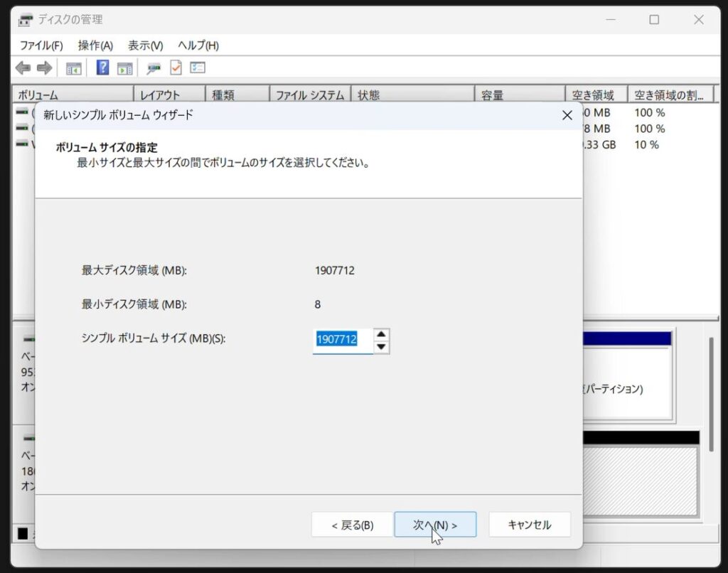The width and height of the screenshot is (728, 573).
Task: Open the 表示(V) menu
Action: coord(145,45)
